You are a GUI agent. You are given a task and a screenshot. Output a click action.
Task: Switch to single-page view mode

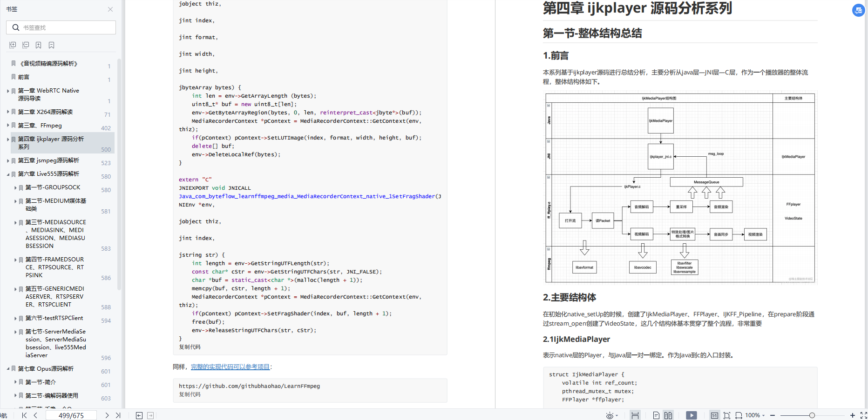pos(656,415)
